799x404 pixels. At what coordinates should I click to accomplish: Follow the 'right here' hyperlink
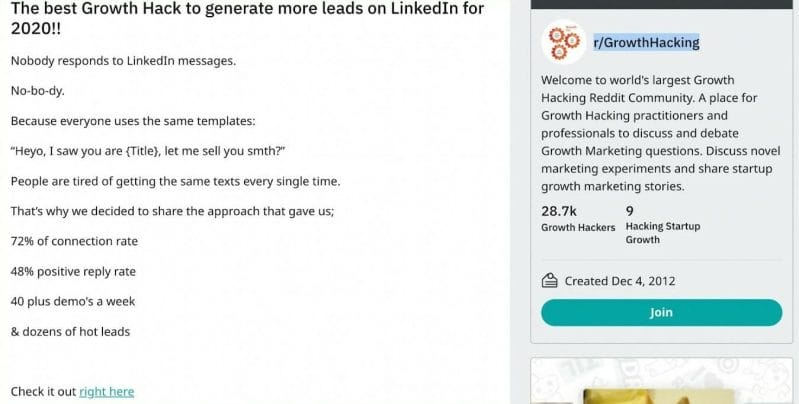coord(106,391)
